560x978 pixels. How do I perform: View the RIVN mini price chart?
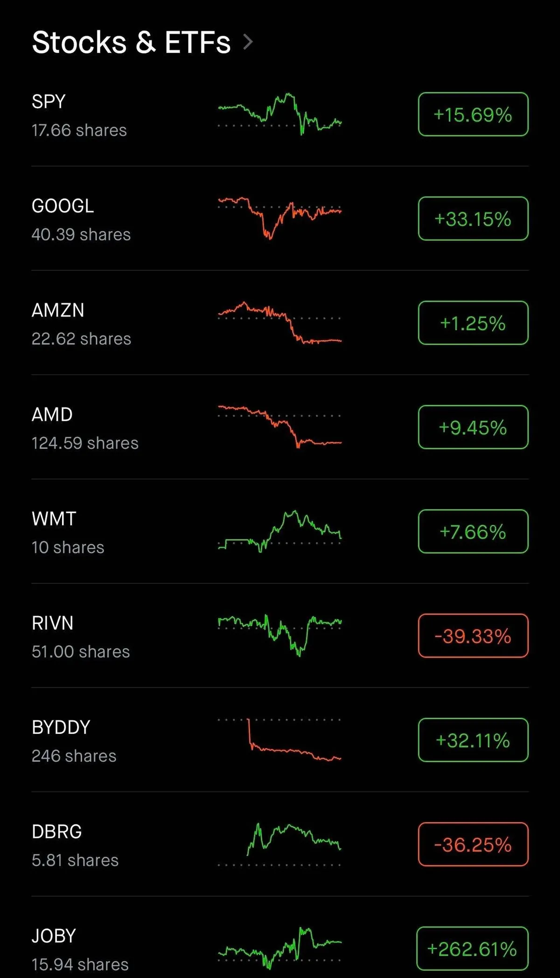[280, 634]
